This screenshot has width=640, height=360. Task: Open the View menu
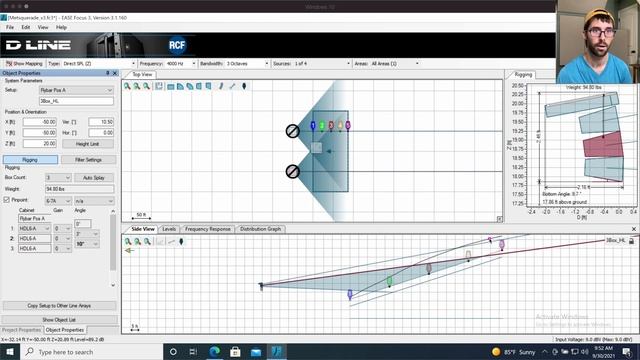pyautogui.click(x=43, y=27)
